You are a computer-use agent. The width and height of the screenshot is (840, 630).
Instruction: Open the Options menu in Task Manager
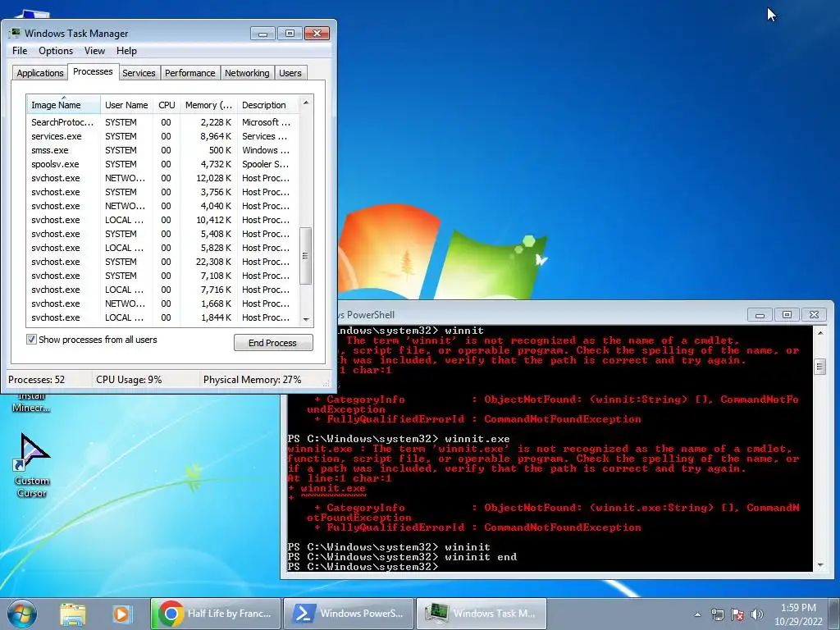(56, 51)
